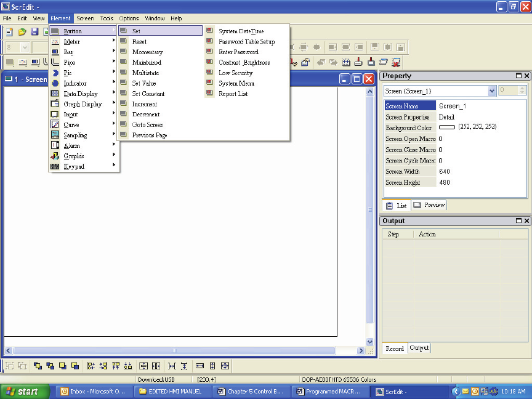Open the Inbox Microsoft Outlook taskbar item
The image size is (532, 399).
coord(92,391)
